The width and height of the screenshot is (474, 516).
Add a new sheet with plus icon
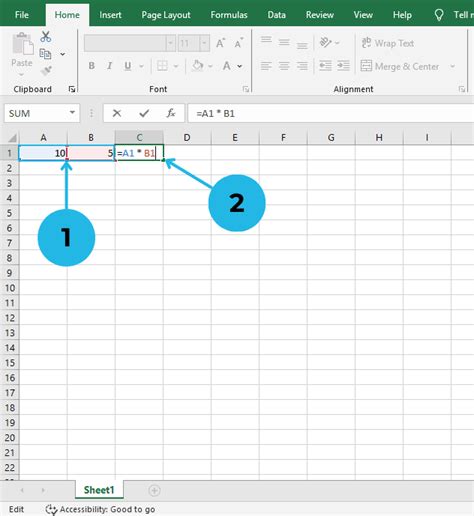pyautogui.click(x=154, y=490)
